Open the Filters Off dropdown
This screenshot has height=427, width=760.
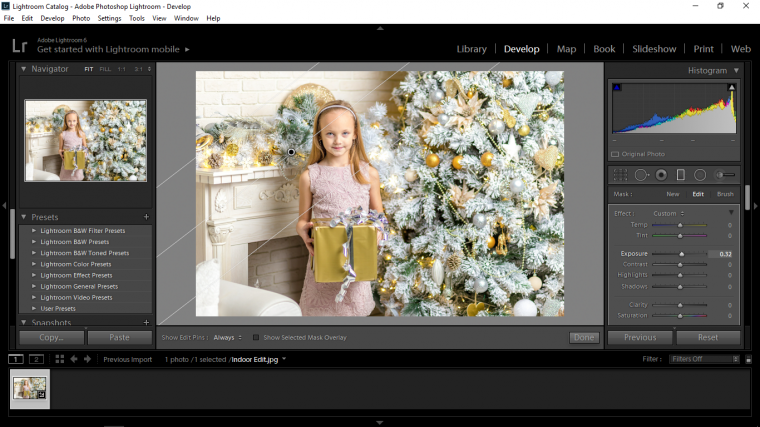[704, 359]
